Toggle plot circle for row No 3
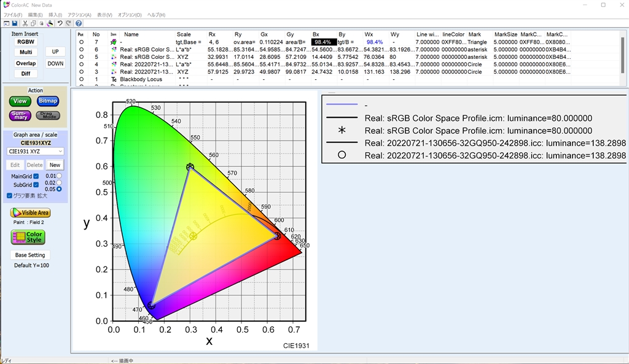This screenshot has width=629, height=364. click(81, 72)
